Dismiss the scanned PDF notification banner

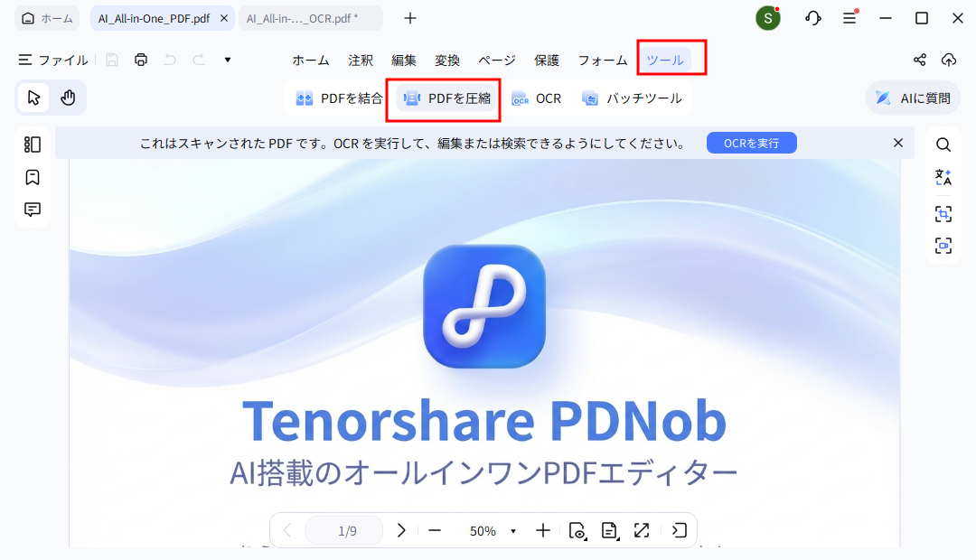(x=897, y=143)
